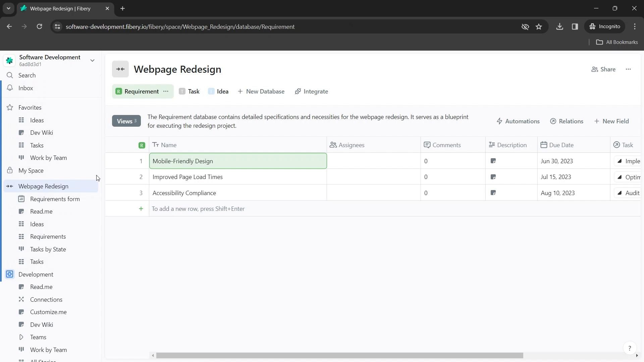Click the add new row field
644x362 pixels.
tap(198, 209)
